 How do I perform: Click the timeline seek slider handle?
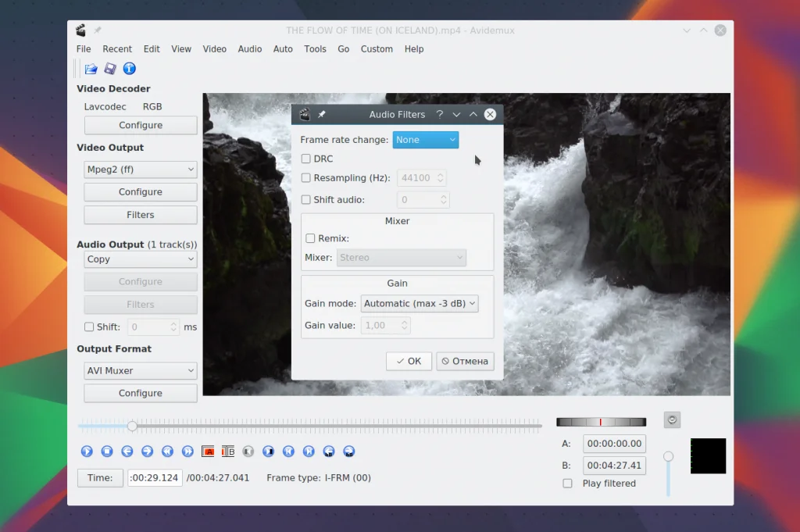coord(132,426)
